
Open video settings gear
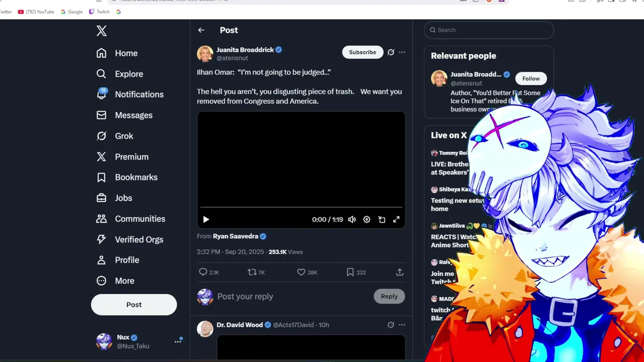367,219
